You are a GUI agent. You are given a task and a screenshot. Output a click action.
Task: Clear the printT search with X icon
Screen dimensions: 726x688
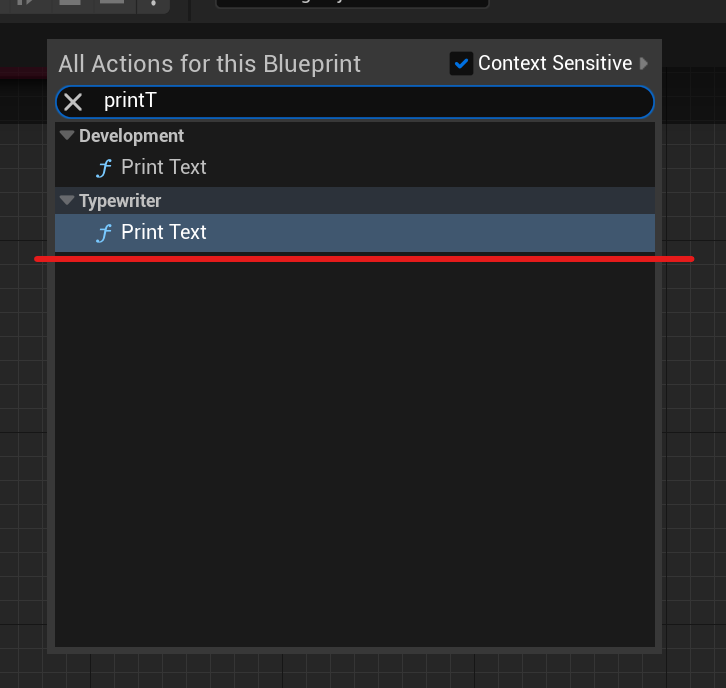pyautogui.click(x=73, y=102)
